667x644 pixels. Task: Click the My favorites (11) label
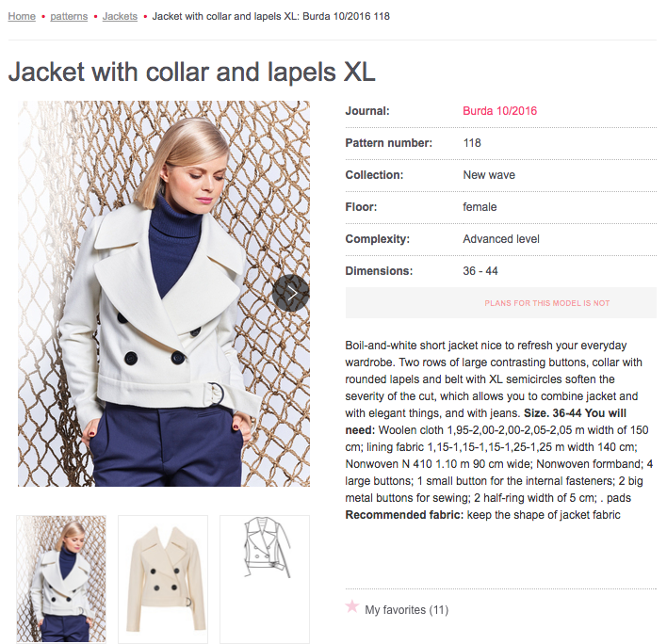pyautogui.click(x=406, y=610)
